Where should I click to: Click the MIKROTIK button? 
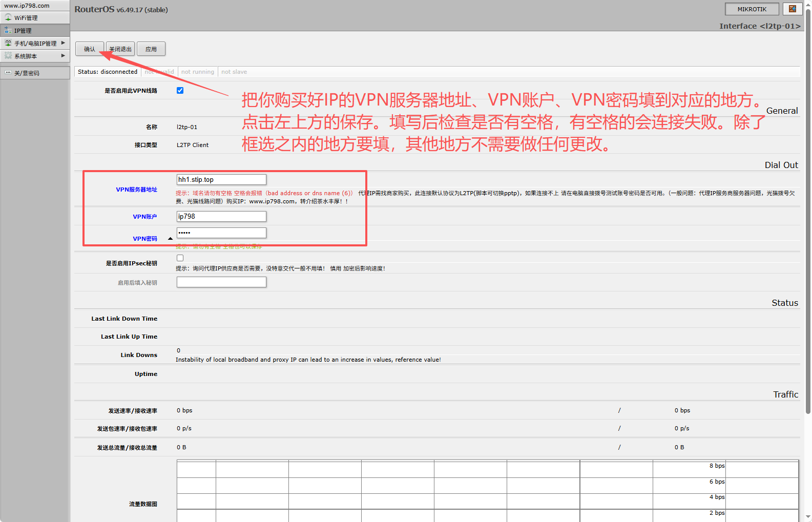click(752, 9)
